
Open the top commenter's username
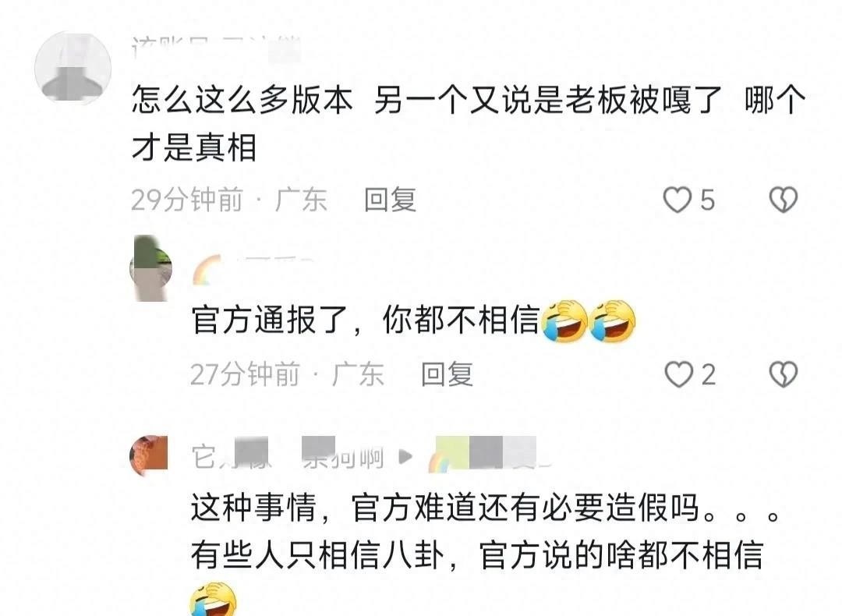tap(216, 49)
